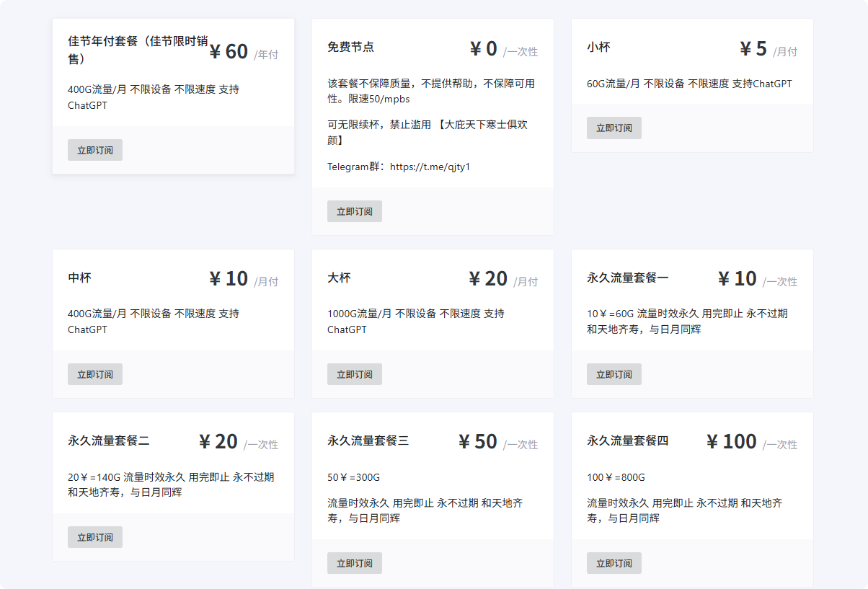868x589 pixels.
Task: Click the ¥ 5 monthly price
Action: (x=753, y=49)
